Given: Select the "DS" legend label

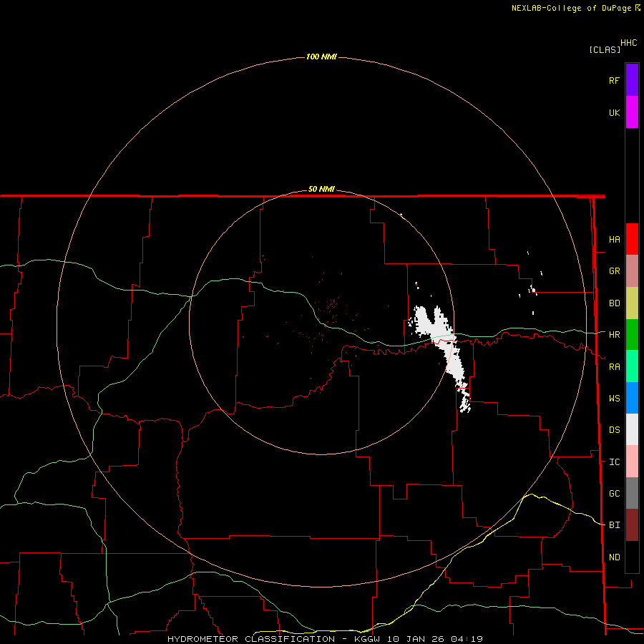Looking at the screenshot, I should pos(614,430).
